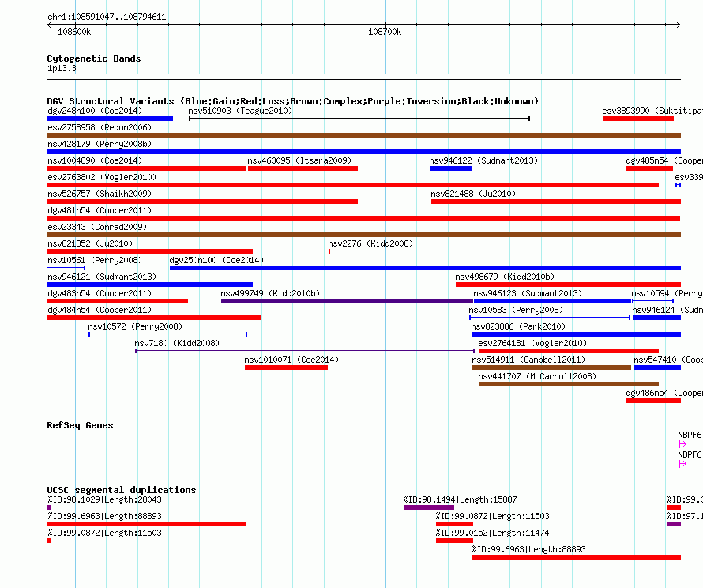Click the 'Cytogenetic Bands' track title

click(x=94, y=58)
